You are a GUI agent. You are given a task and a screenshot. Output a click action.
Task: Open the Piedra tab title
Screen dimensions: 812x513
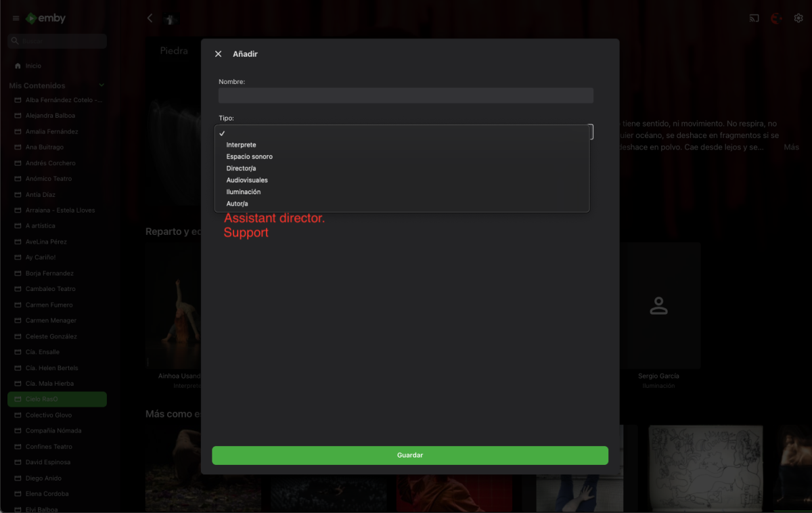[x=174, y=51]
